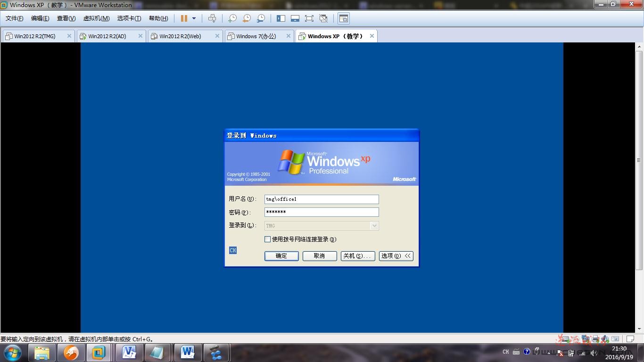This screenshot has width=644, height=362.
Task: Show hidden tray icons arrow
Action: coord(548,353)
